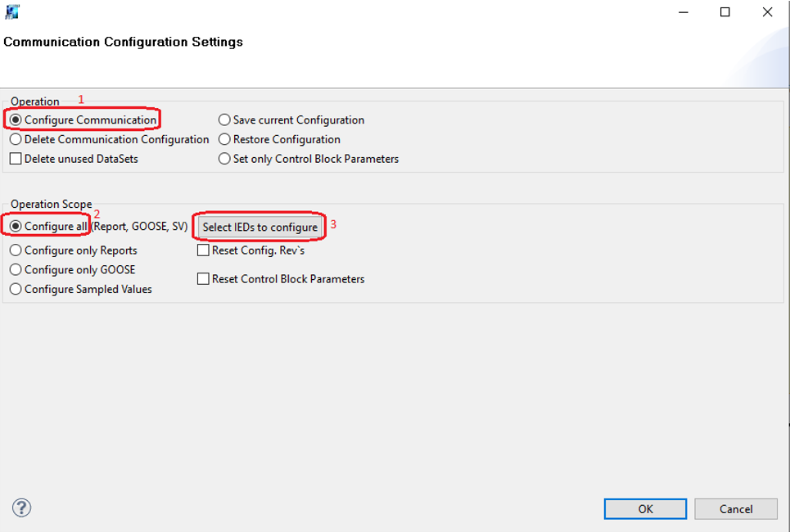Click the help question mark icon
The height and width of the screenshot is (532, 790).
click(x=22, y=508)
